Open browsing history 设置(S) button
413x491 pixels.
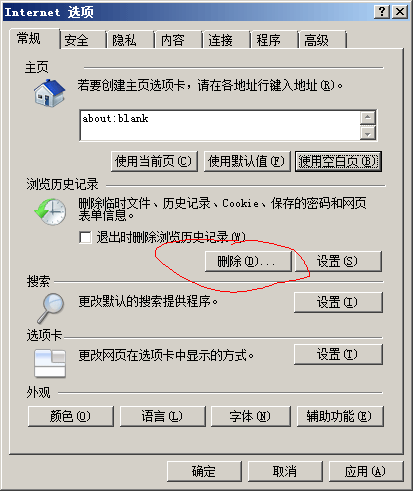pyautogui.click(x=338, y=261)
